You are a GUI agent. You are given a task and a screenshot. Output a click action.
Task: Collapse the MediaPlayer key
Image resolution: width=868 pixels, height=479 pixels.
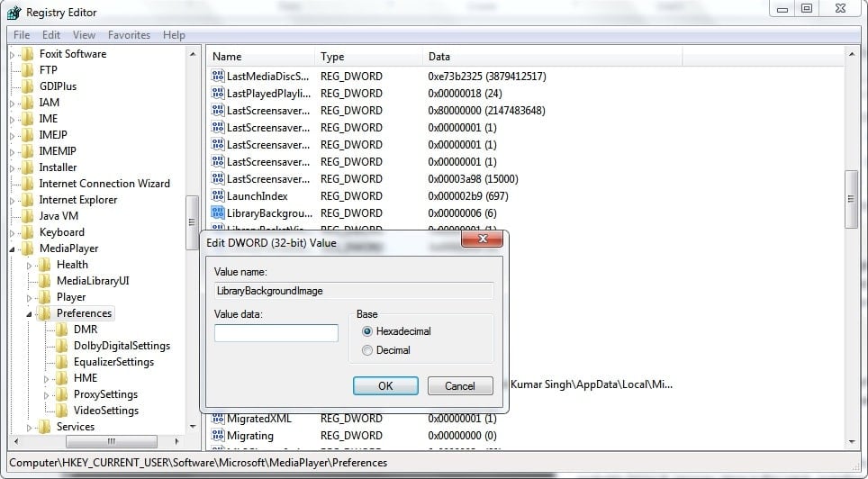tap(13, 249)
